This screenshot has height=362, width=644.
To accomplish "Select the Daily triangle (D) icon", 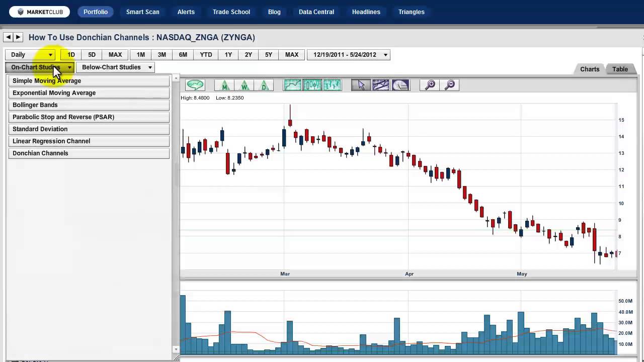I will [264, 85].
